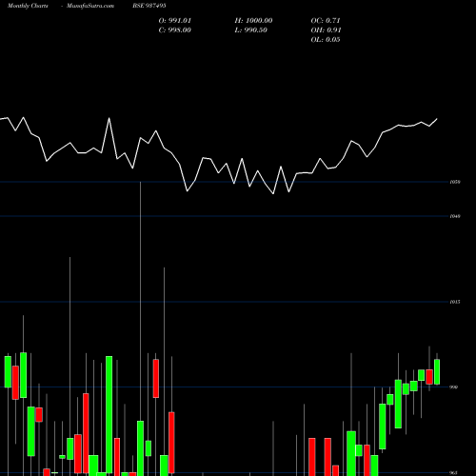Click the 'OH: 0.91' stat
476x476 pixels.
(326, 30)
